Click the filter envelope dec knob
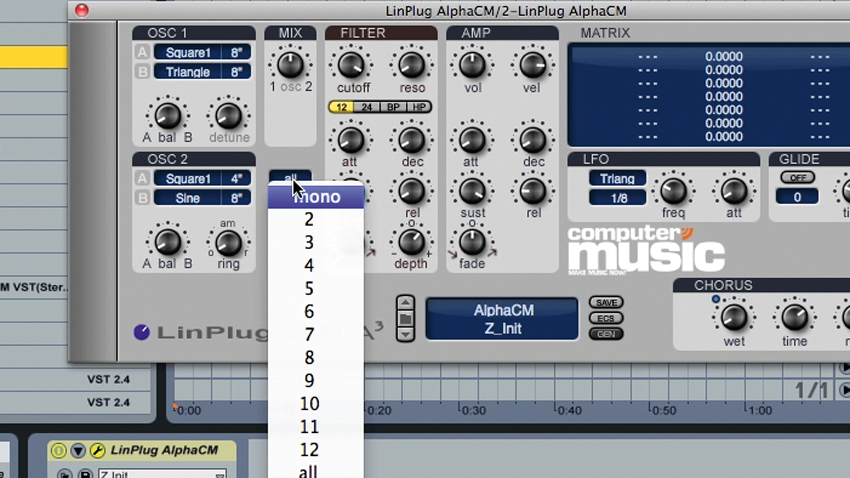Viewport: 850px width, 478px height. [x=412, y=140]
